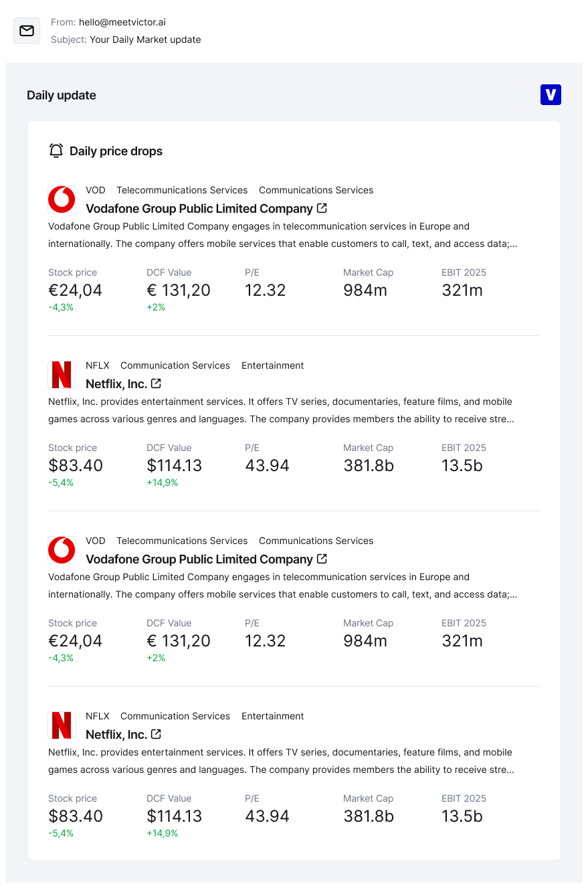This screenshot has height=888, width=588.
Task: Click the blue Victor V logo
Action: click(551, 95)
